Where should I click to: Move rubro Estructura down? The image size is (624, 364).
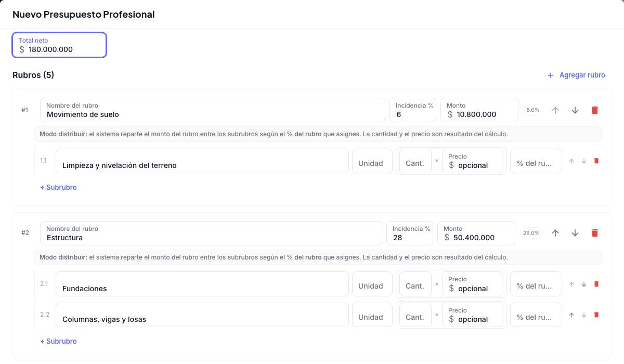(575, 233)
